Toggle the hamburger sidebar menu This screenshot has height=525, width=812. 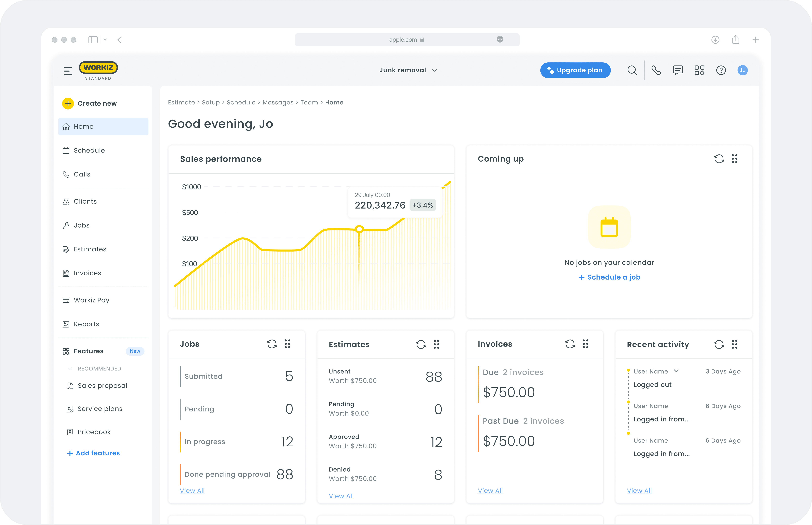point(68,71)
